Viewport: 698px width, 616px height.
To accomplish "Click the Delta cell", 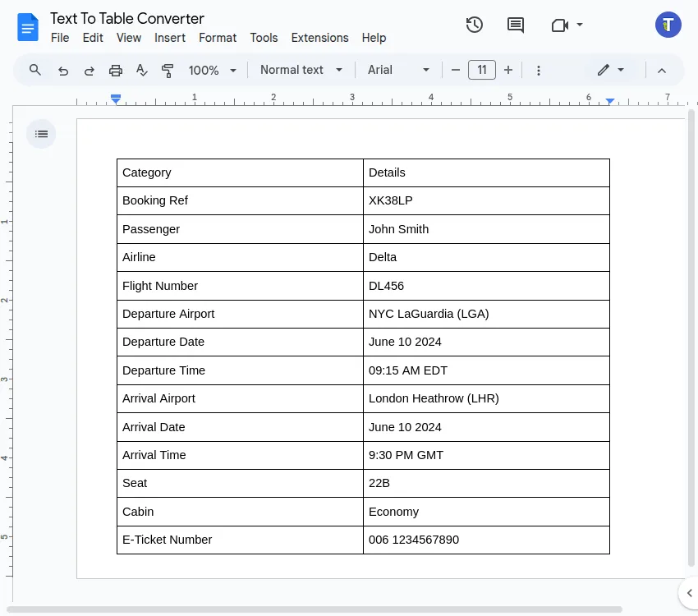I will click(486, 257).
